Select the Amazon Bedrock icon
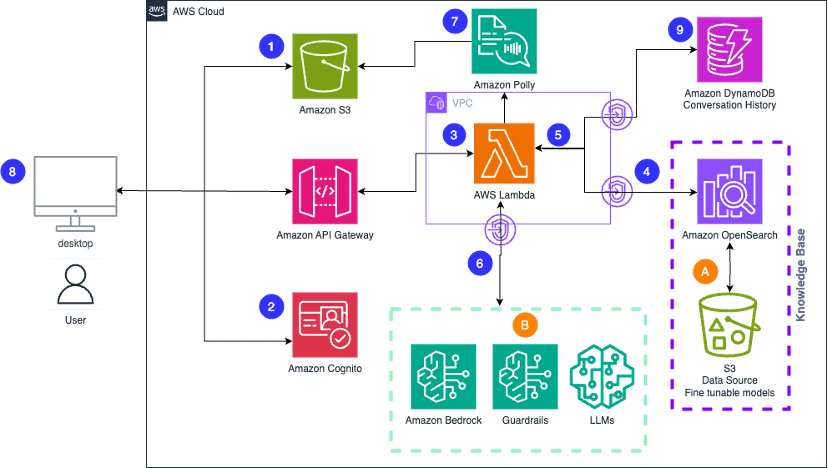This screenshot has height=468, width=828. [x=443, y=375]
